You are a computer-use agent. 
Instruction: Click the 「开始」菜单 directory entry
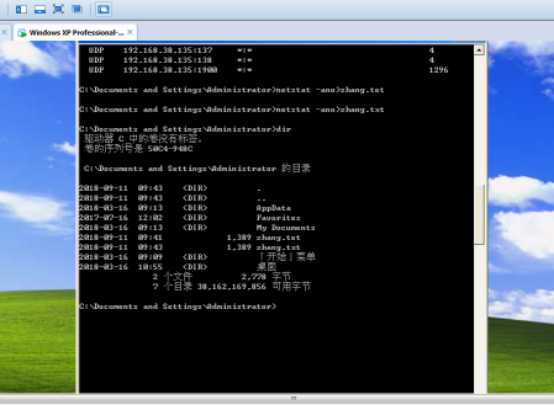tap(197, 257)
